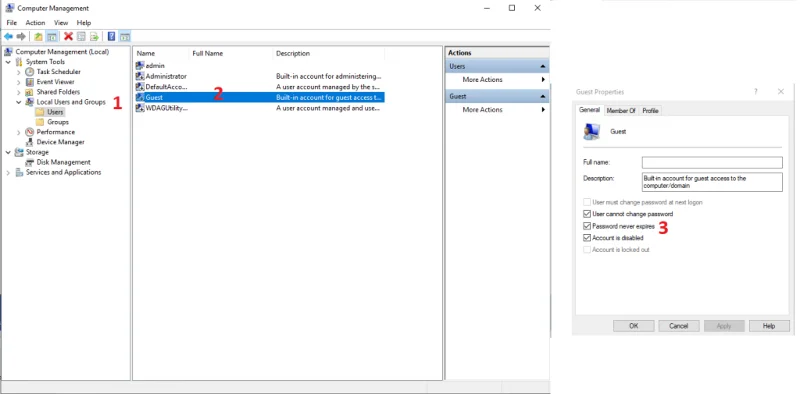Click the Task Scheduler clock icon
The height and width of the screenshot is (394, 800).
pos(30,72)
